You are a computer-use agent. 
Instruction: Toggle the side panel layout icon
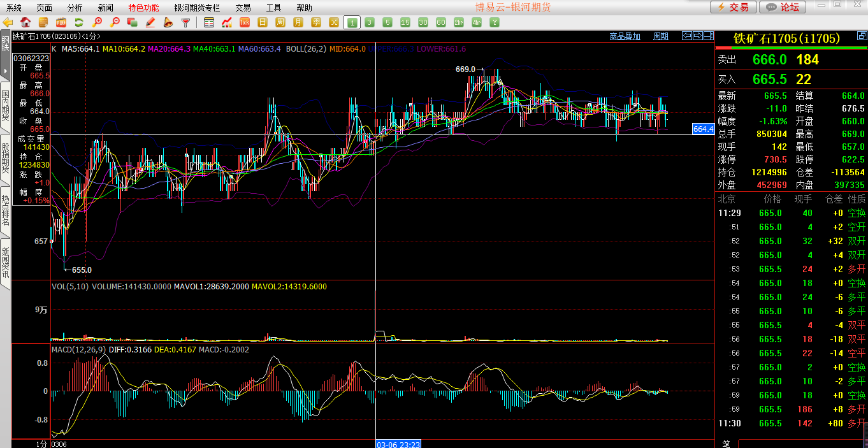point(709,36)
